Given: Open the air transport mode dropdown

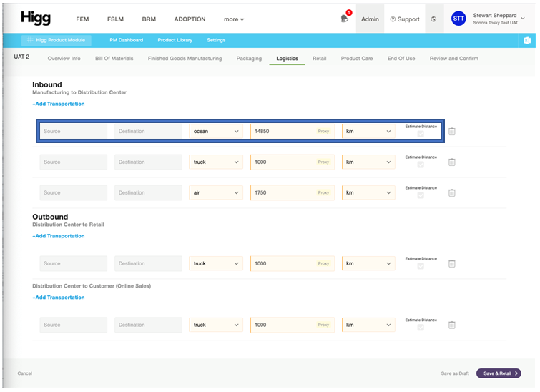Looking at the screenshot, I should tap(216, 192).
